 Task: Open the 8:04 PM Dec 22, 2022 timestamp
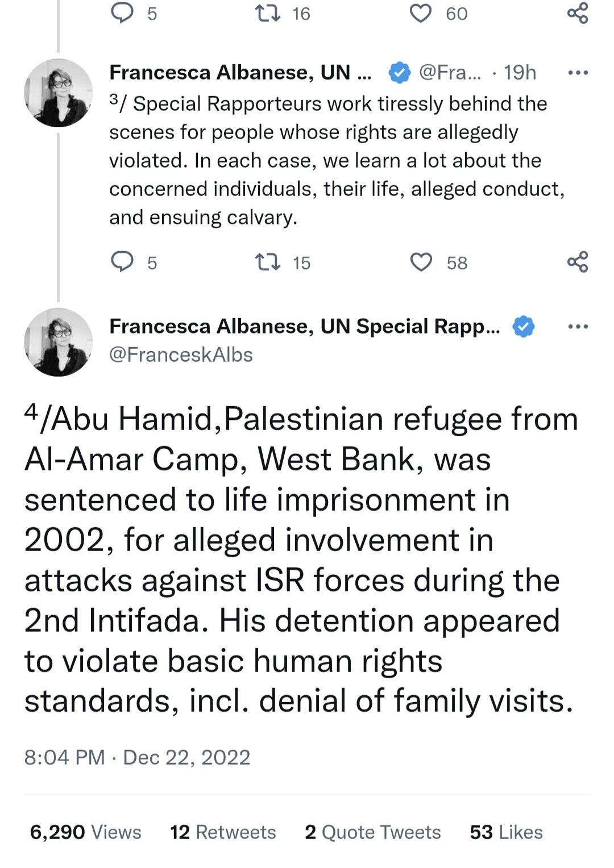[137, 757]
